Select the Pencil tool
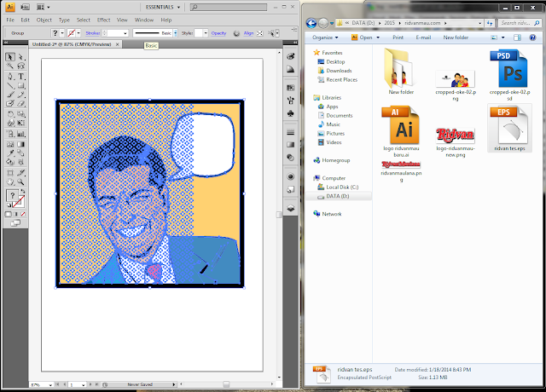Image resolution: width=546 pixels, height=392 pixels. coord(20,95)
